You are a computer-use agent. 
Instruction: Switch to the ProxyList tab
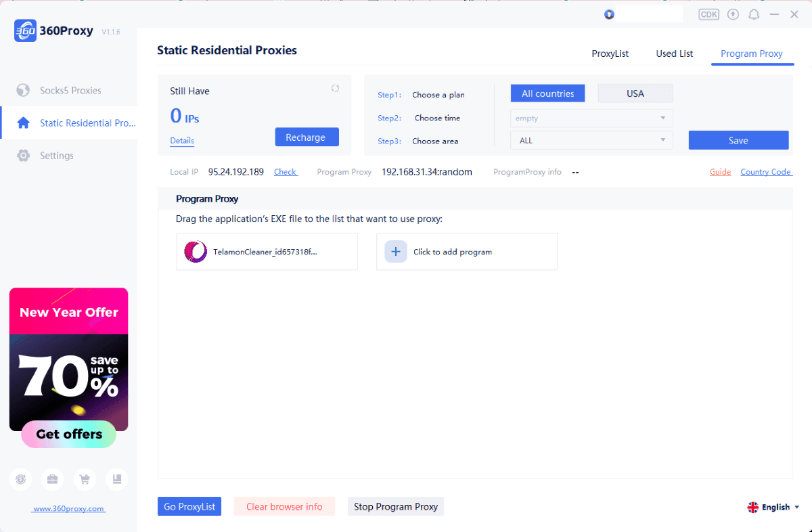[610, 53]
